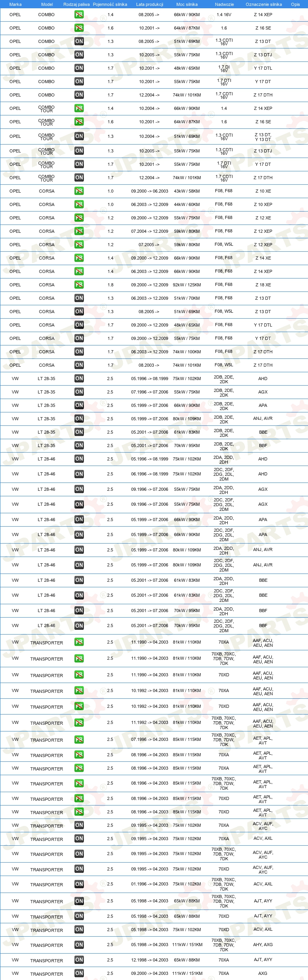The image size is (308, 980).
Task: Click power value 51kW / 70KM
Action: pyautogui.click(x=187, y=298)
